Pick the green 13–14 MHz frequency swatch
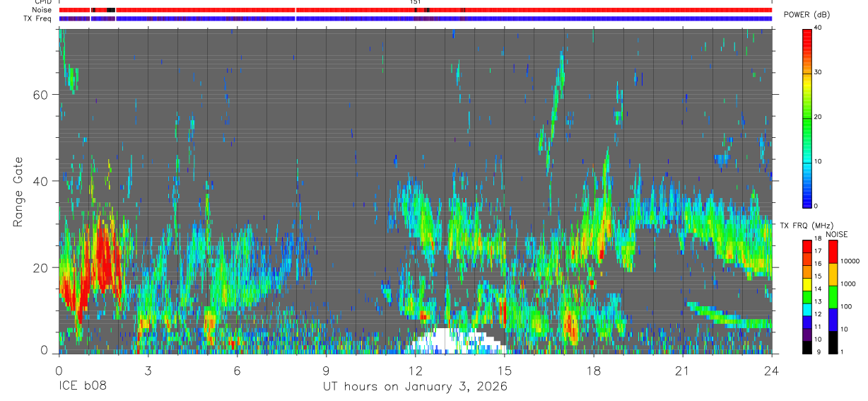This screenshot has height=401, width=868. pos(807,297)
